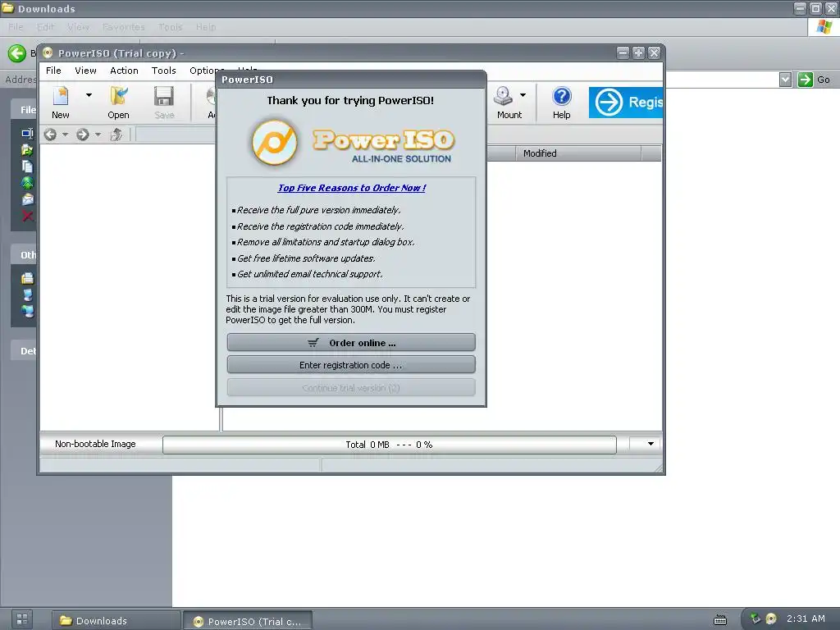Screen dimensions: 840x630
Task: Click the Start button on taskbar
Action: 22,620
